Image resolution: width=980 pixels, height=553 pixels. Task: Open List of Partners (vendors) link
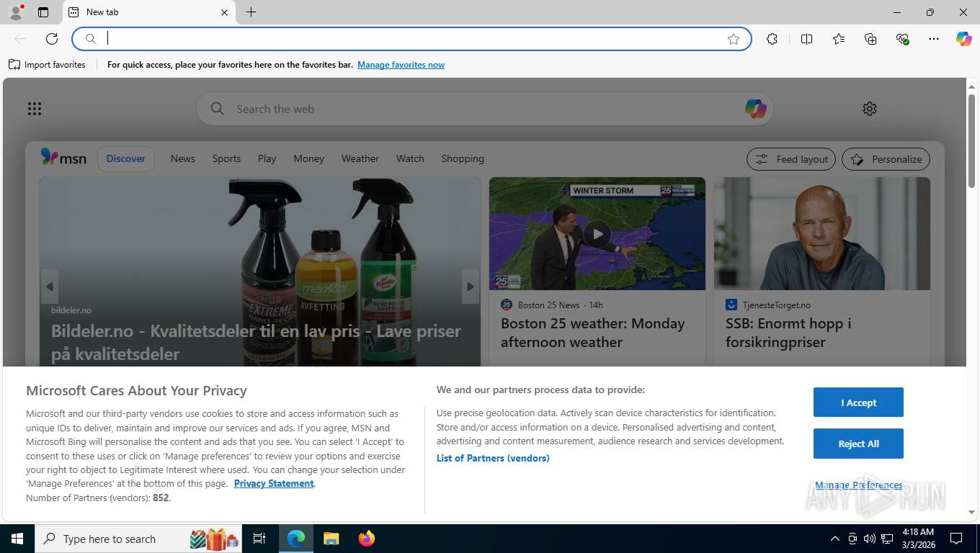tap(493, 458)
